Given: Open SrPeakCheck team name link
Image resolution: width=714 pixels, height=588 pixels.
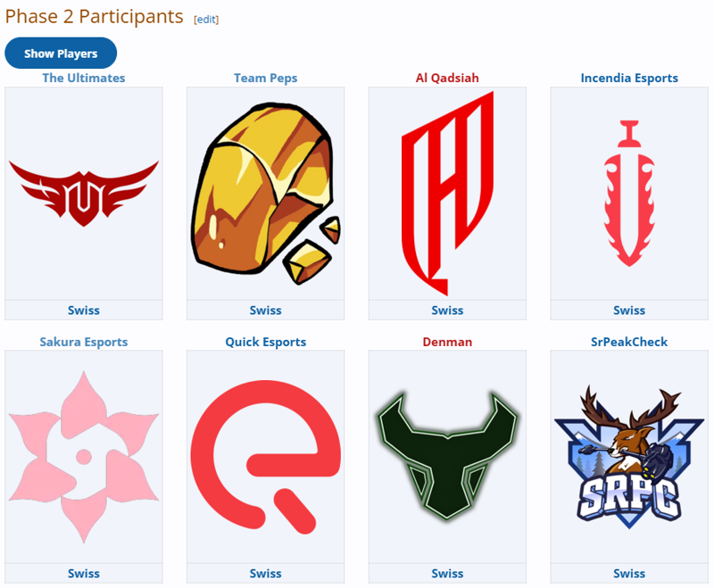Looking at the screenshot, I should tap(629, 342).
